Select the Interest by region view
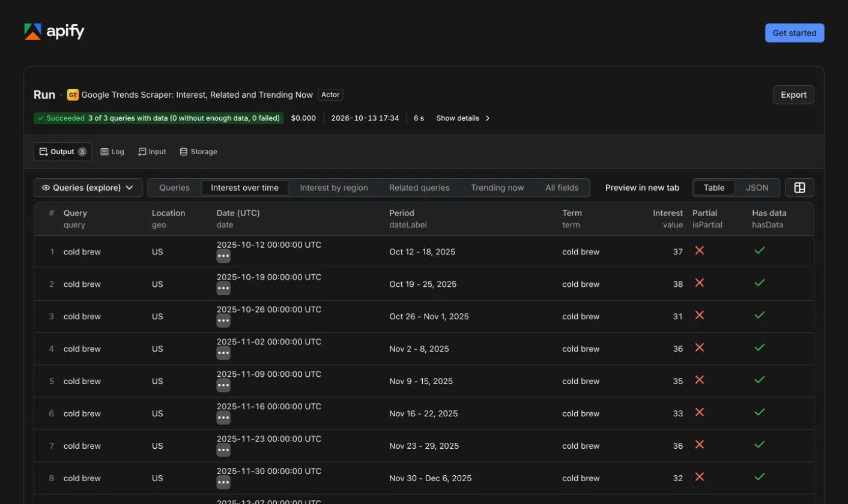848x504 pixels. 334,188
